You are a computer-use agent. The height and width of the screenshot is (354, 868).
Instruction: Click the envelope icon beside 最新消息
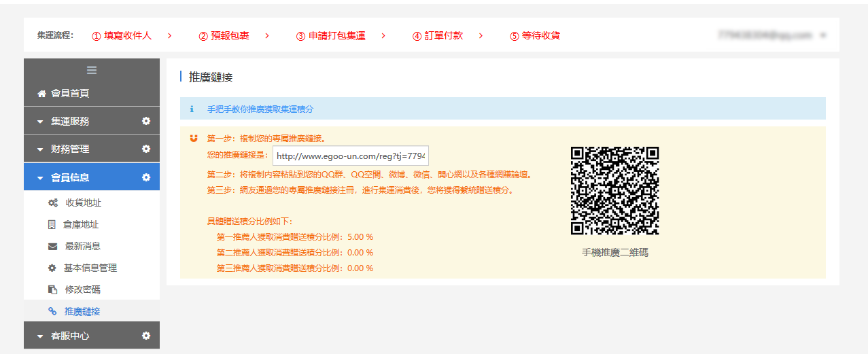coord(52,246)
